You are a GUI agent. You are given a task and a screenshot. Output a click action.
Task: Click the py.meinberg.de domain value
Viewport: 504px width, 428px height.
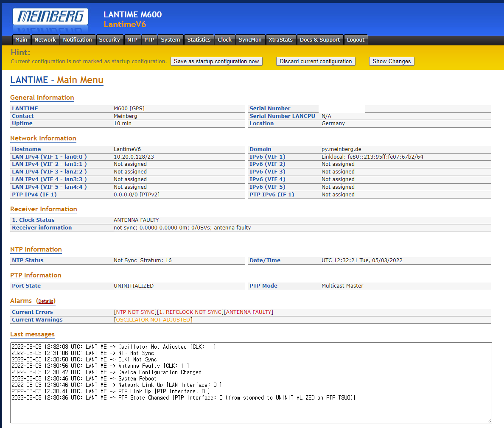click(342, 149)
